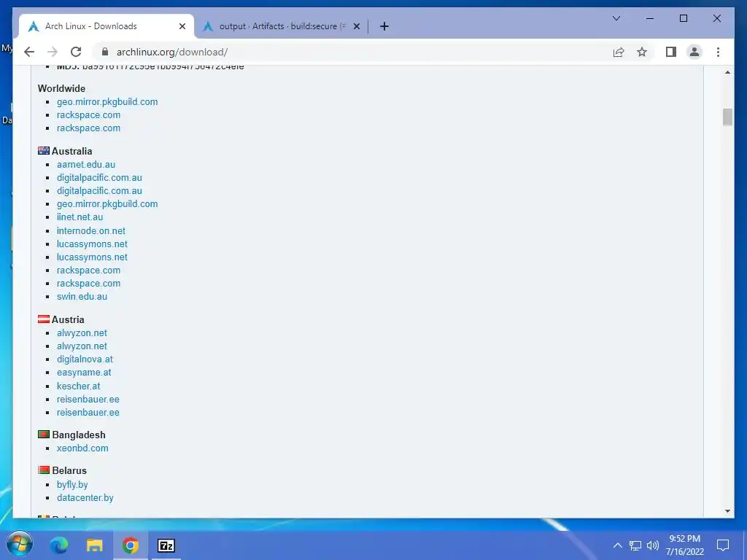Click the Chrome taskbar icon

(x=130, y=545)
